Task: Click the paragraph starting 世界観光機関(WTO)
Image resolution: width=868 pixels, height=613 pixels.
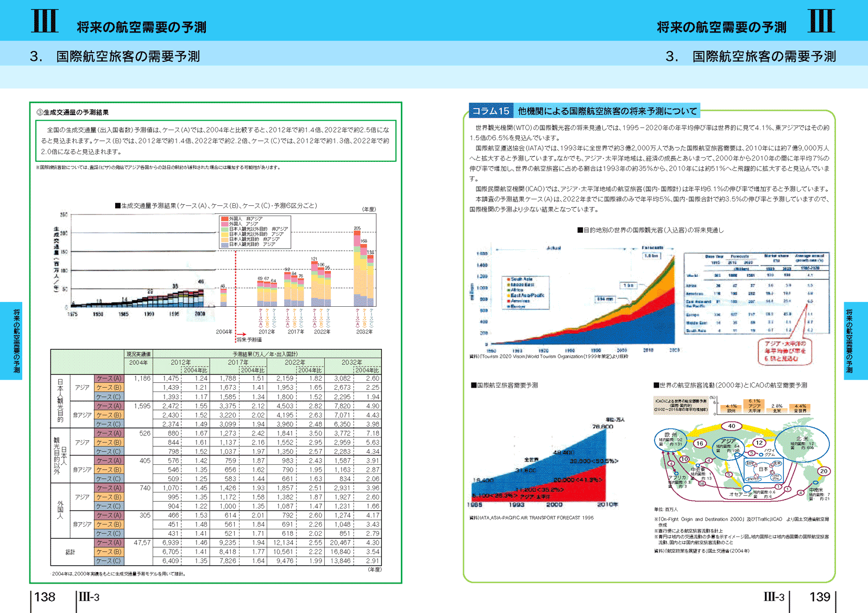Action: pyautogui.click(x=650, y=132)
